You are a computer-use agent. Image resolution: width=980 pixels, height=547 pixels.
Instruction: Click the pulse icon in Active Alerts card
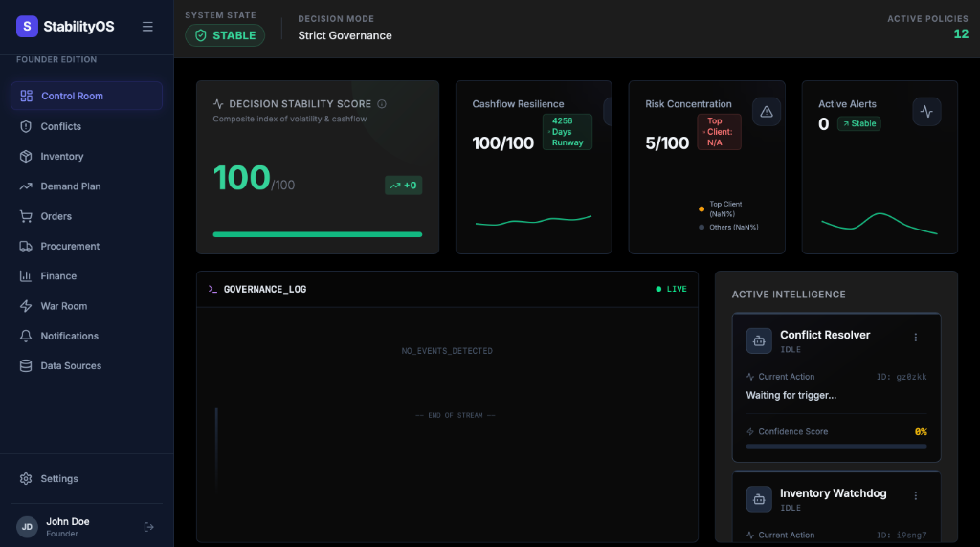[925, 112]
